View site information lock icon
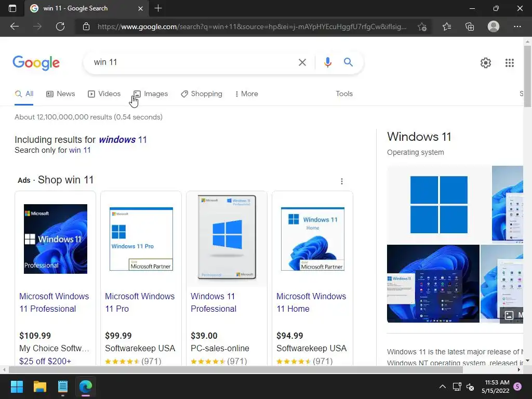 click(86, 26)
